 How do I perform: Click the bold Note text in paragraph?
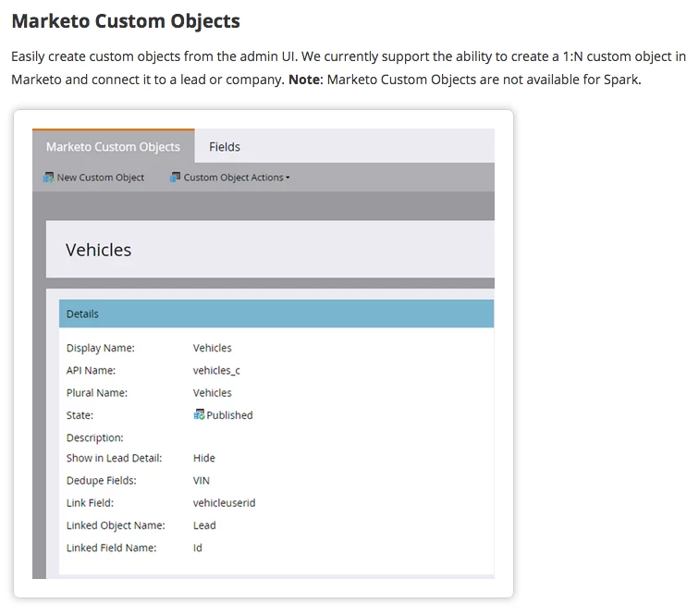(304, 80)
